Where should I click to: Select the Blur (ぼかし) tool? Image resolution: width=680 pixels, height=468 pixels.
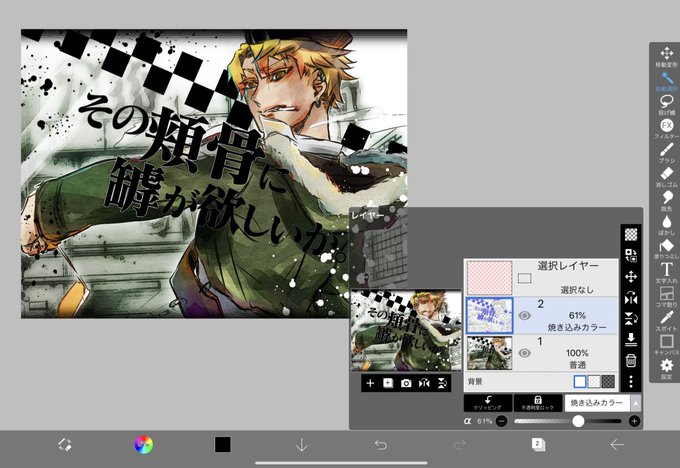tap(666, 225)
